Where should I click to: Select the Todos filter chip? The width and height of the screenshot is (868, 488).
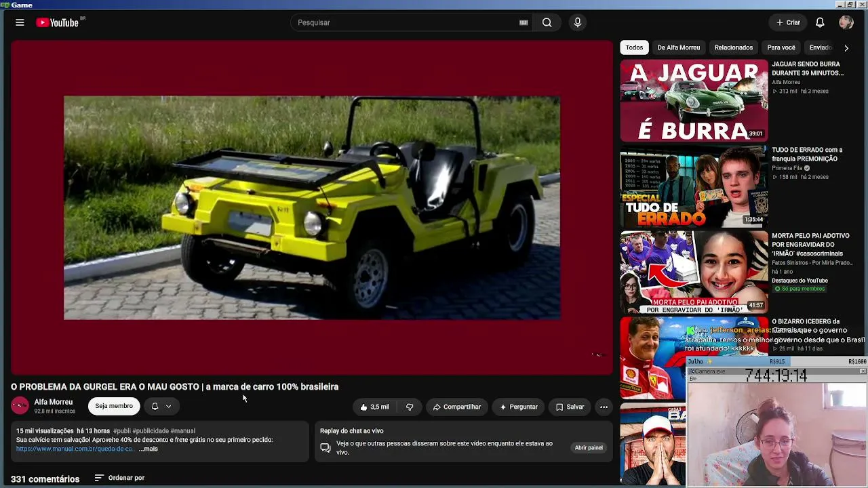pos(634,47)
